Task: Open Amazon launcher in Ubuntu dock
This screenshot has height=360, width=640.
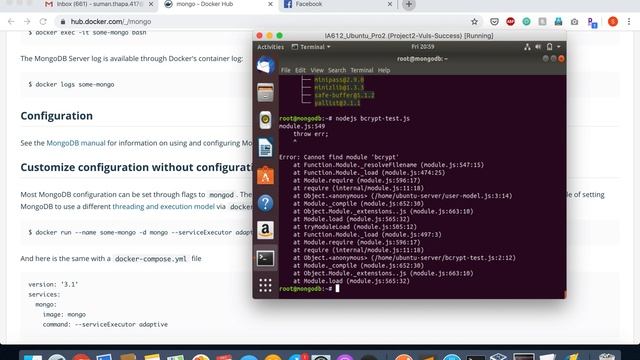Action: 265,230
